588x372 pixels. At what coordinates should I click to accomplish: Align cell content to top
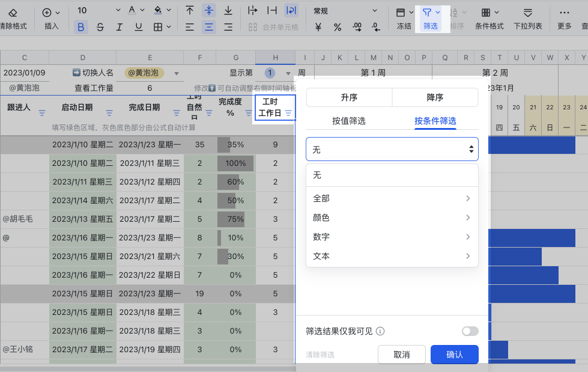click(190, 10)
